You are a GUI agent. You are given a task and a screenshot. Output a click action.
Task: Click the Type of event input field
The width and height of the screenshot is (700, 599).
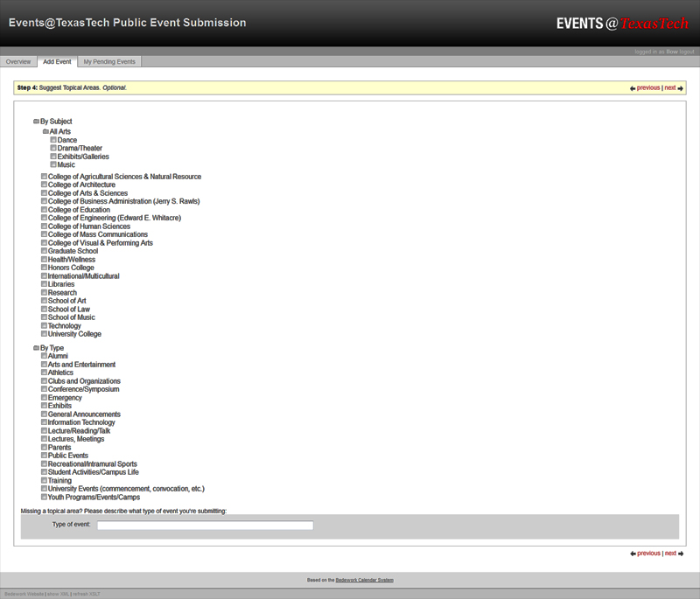[206, 526]
